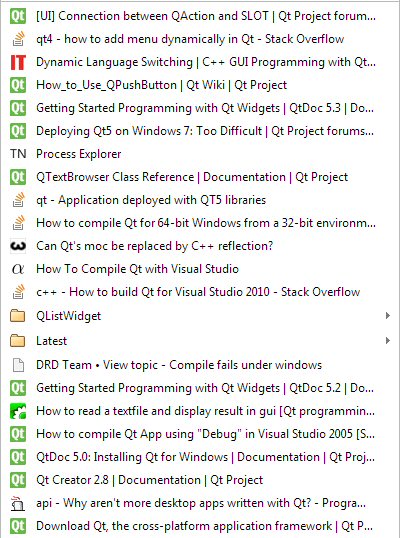Click blank page icon beside DRD Team bookmark
400x538 pixels.
coord(18,365)
